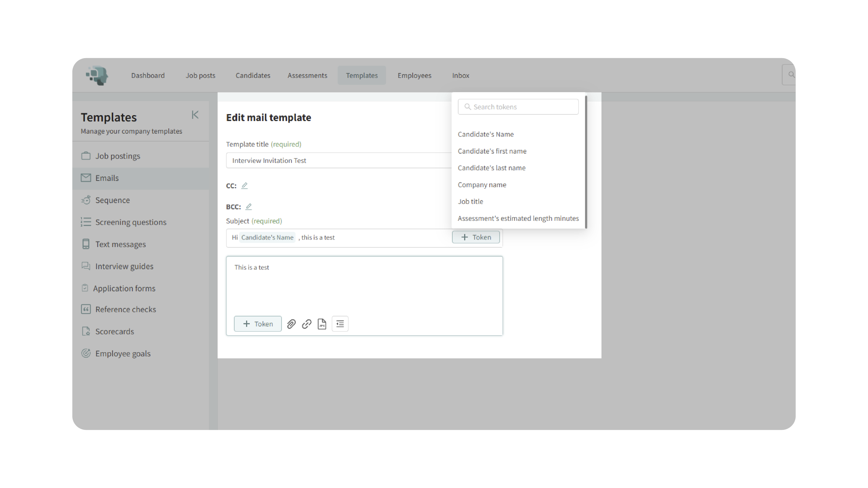Open Token dropdown in message body toolbar
Viewport: 868px width, 488px height.
click(258, 324)
